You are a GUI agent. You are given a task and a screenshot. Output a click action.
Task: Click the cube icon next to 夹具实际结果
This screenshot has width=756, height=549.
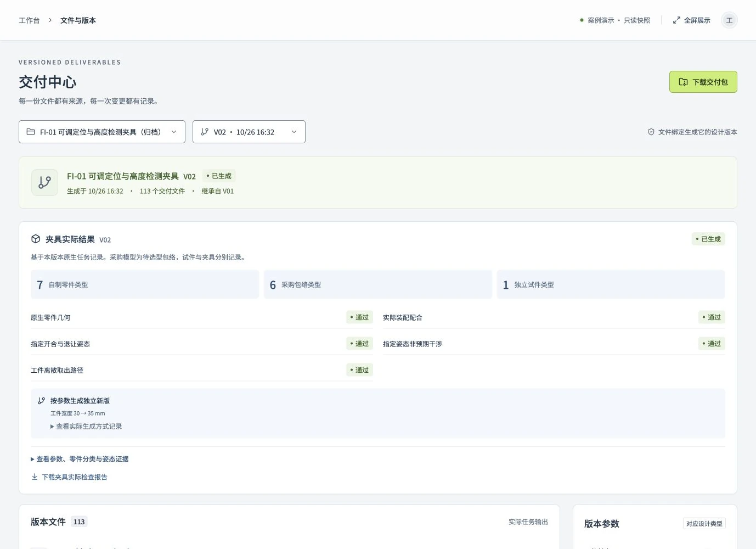tap(36, 239)
